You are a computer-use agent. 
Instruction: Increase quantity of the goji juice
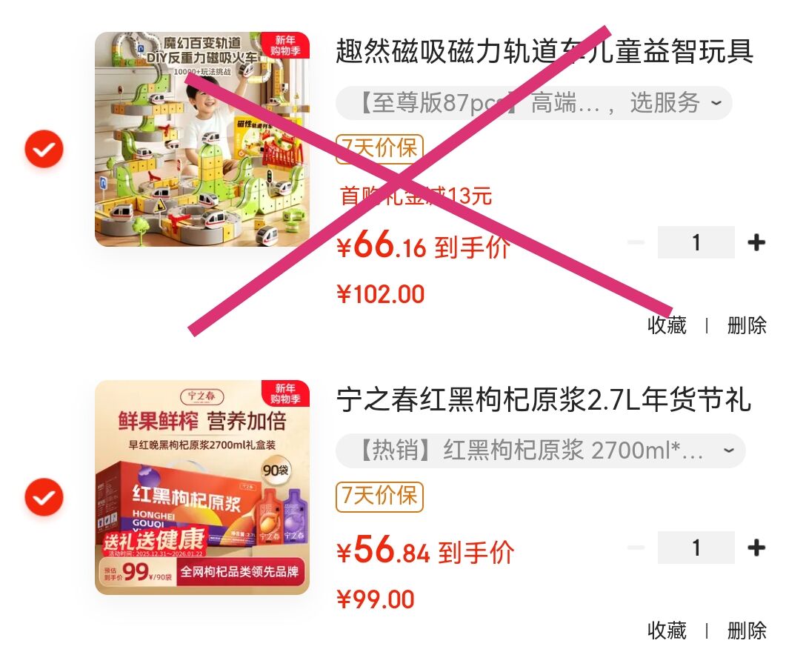point(756,548)
